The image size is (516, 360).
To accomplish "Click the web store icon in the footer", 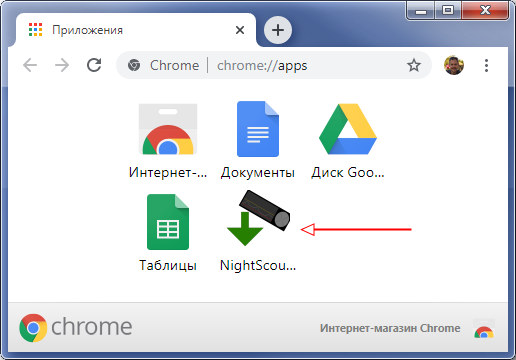I will [x=484, y=328].
